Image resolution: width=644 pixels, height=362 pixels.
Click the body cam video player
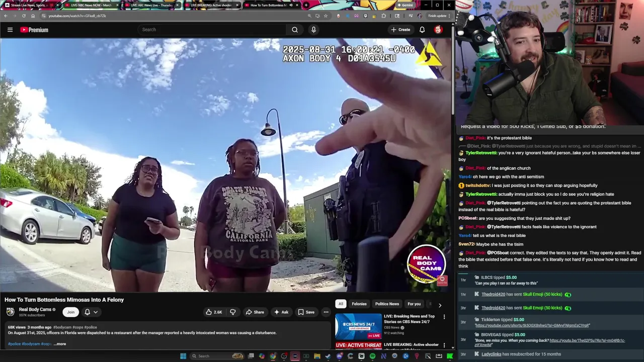point(226,165)
